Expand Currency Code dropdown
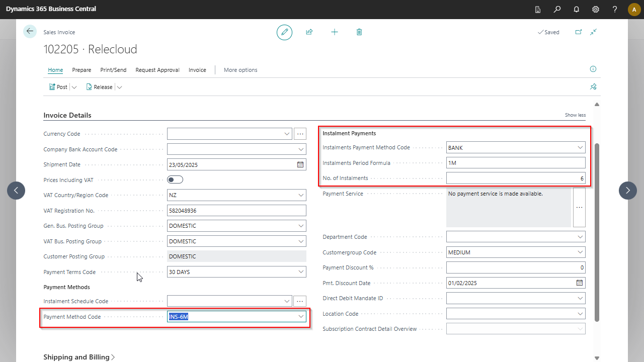644x362 pixels. (287, 134)
